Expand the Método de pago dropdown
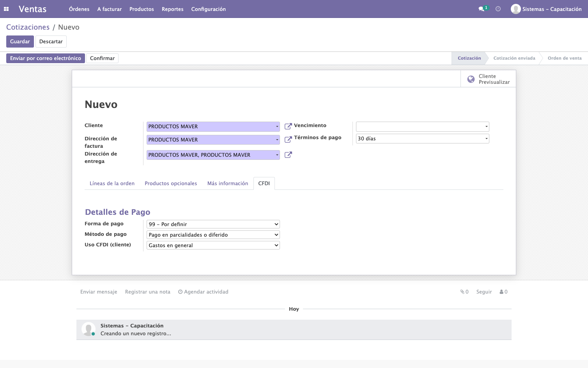This screenshot has height=368, width=588. pos(213,235)
